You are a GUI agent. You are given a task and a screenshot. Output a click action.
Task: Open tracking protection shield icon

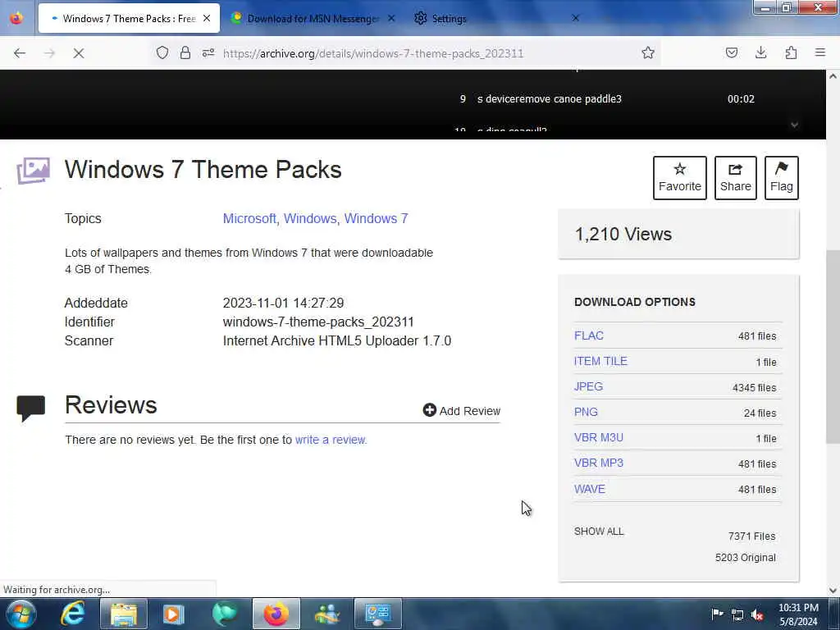point(162,52)
